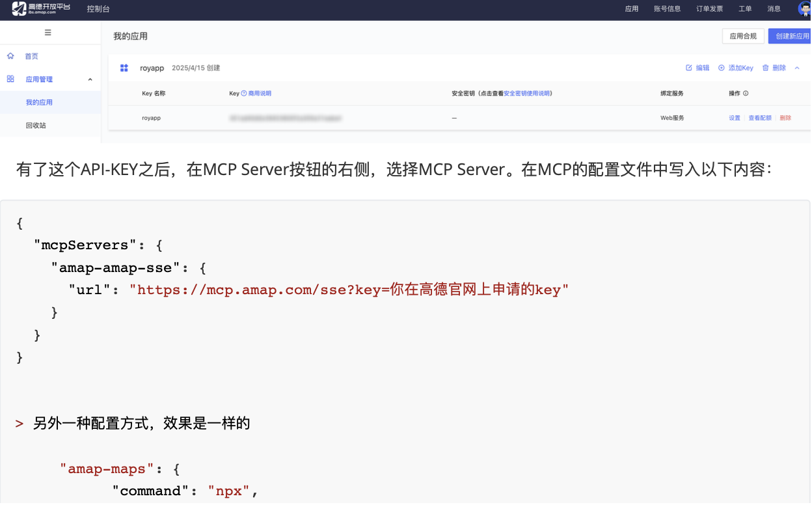Click the royapp key name cell
The width and height of the screenshot is (812, 505).
point(151,118)
